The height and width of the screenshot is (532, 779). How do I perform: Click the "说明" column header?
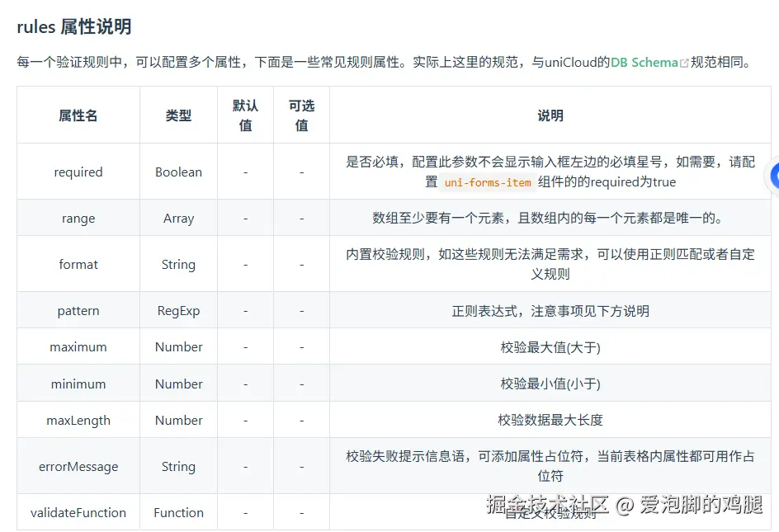(550, 115)
